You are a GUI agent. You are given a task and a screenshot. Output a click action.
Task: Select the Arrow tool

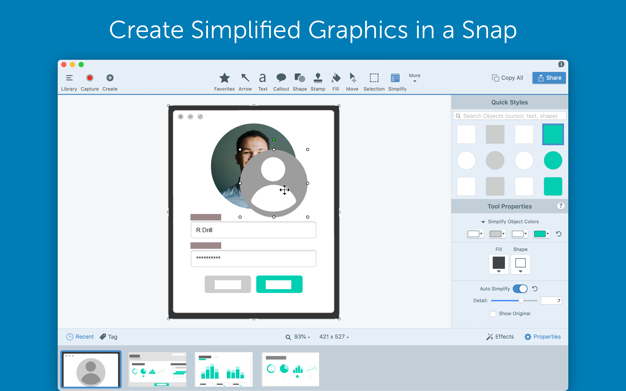pos(245,81)
